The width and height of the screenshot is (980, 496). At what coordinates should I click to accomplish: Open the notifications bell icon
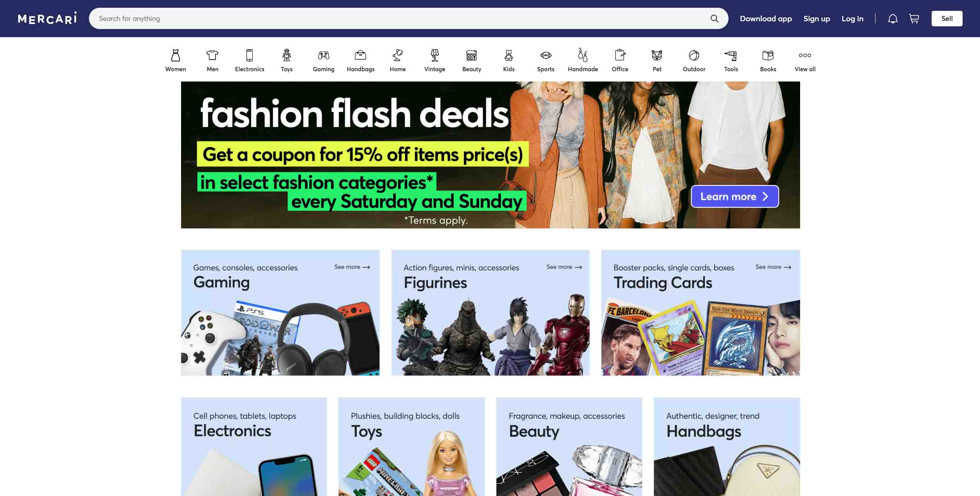coord(893,19)
